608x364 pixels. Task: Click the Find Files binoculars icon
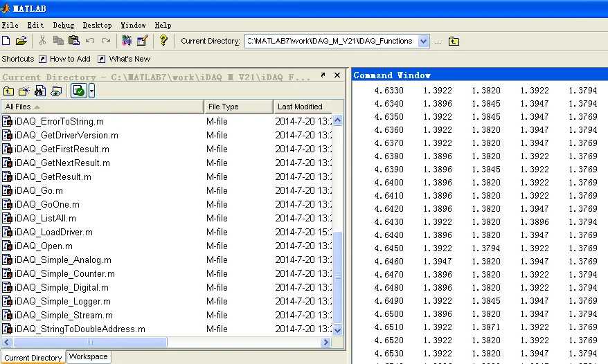[40, 91]
